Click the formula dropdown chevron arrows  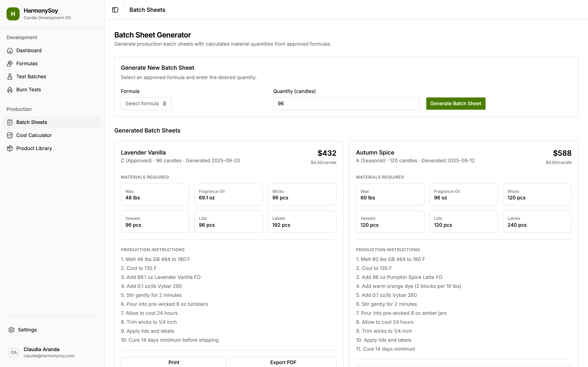(165, 104)
